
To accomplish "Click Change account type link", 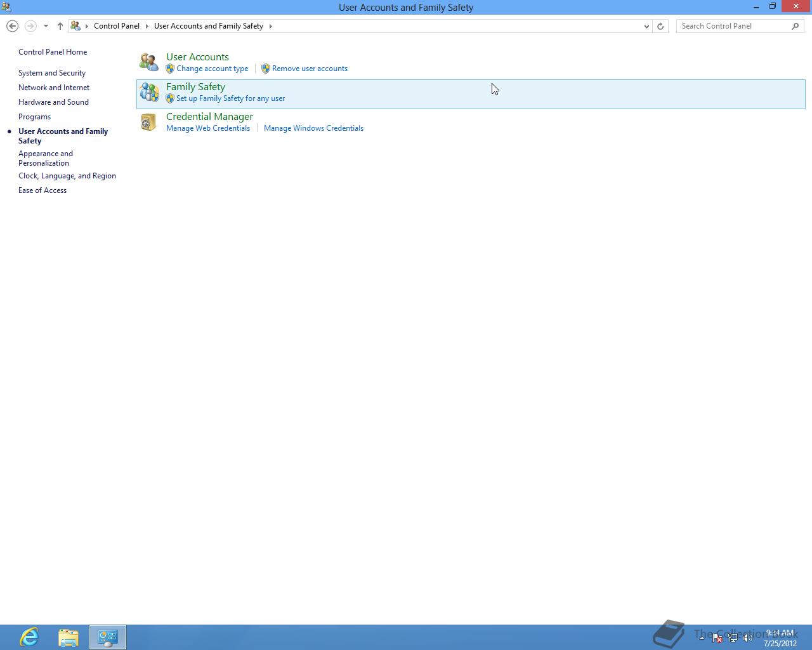I will (x=213, y=69).
